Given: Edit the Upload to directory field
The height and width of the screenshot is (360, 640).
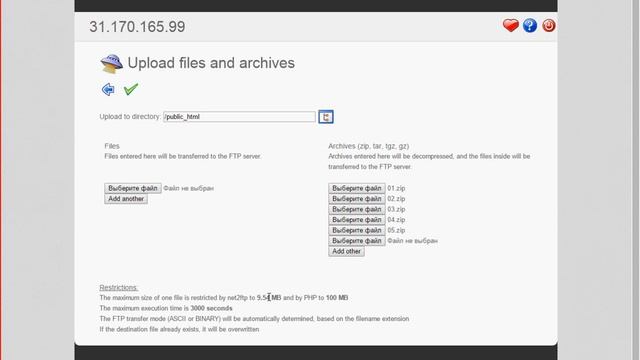Looking at the screenshot, I should 239,117.
